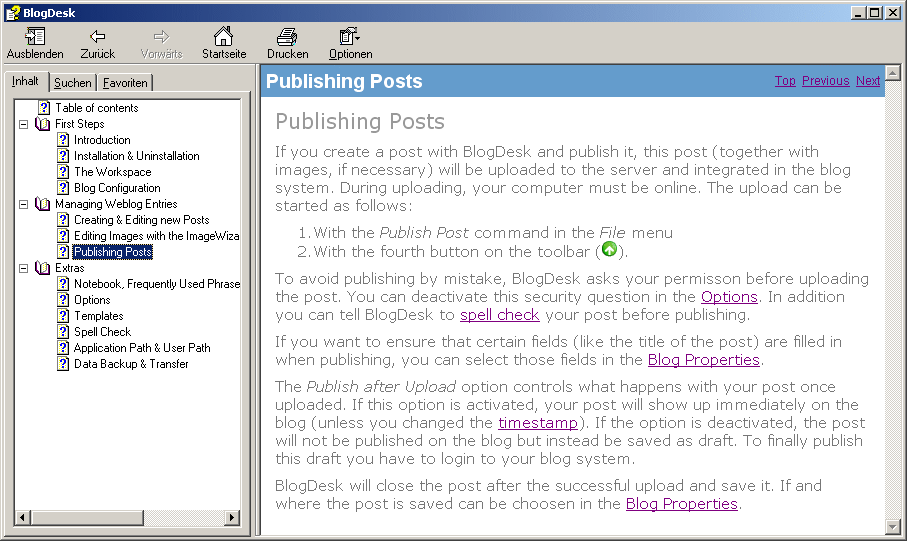Click the tree's horizontal scrollbar thumb
The height and width of the screenshot is (541, 907).
point(87,517)
